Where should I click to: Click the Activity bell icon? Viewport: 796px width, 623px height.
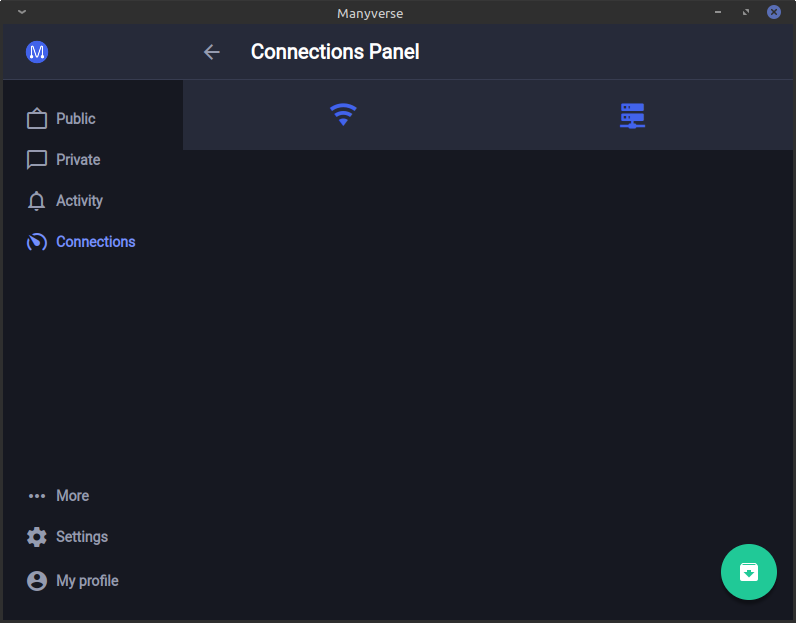tap(37, 201)
